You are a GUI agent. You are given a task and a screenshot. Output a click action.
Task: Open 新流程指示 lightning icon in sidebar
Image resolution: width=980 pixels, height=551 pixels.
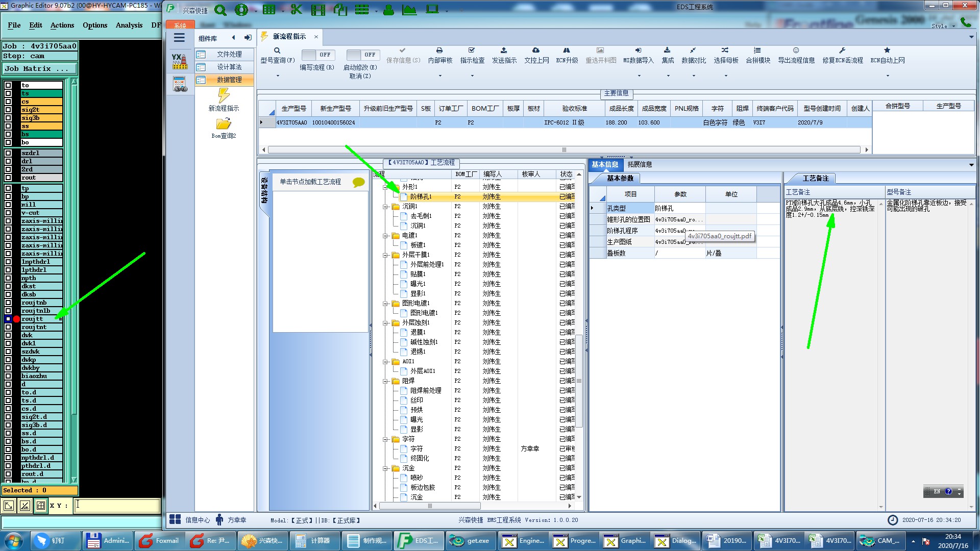click(224, 96)
